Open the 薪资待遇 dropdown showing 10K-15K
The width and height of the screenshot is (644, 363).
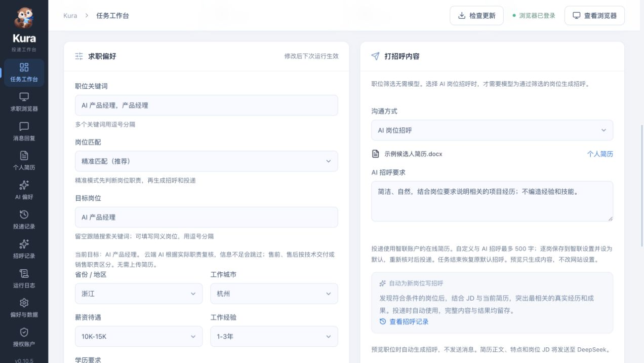point(139,336)
